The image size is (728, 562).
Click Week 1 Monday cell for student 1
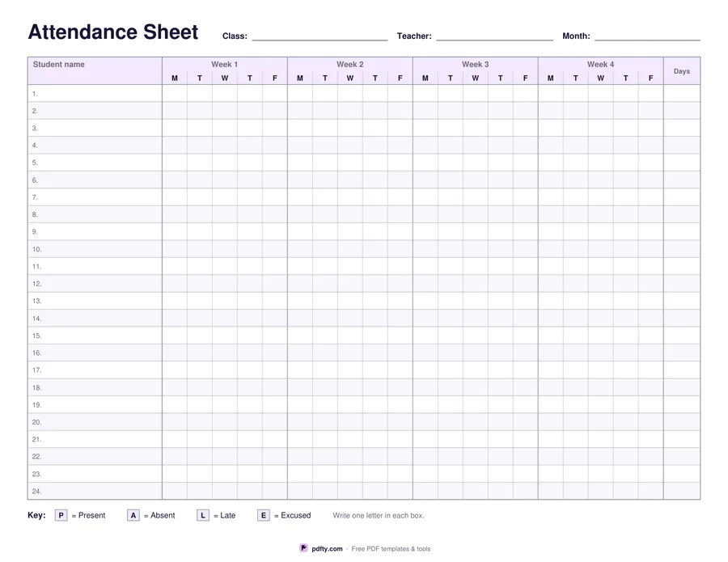tap(175, 93)
